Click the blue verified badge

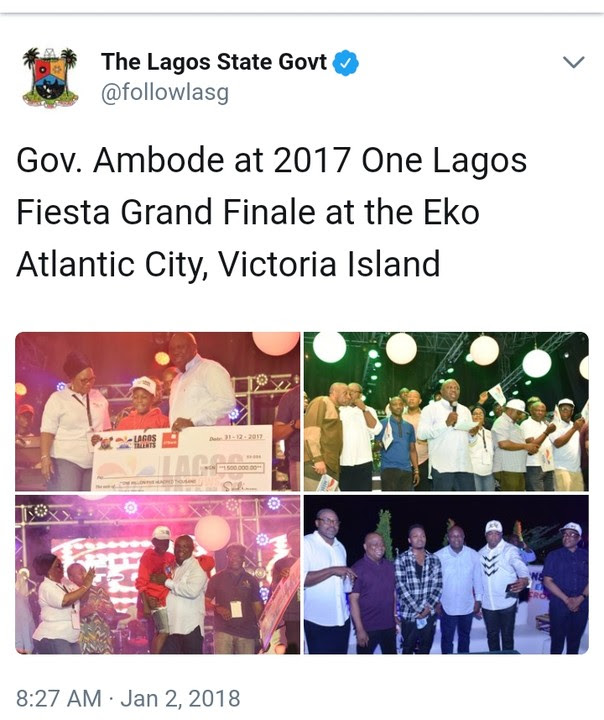(x=345, y=63)
